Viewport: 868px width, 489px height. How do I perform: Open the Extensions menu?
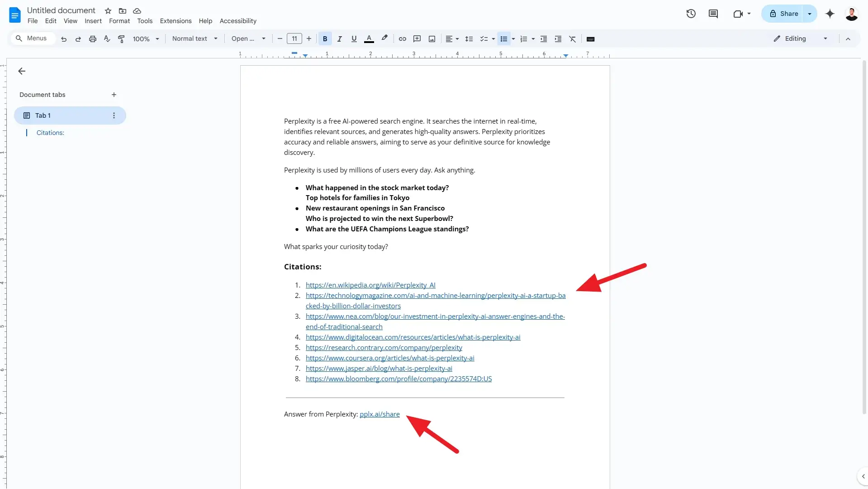pyautogui.click(x=175, y=21)
